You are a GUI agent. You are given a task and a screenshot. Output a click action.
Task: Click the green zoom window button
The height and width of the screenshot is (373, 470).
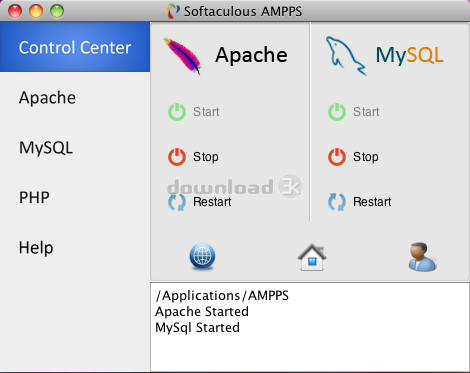coord(57,11)
